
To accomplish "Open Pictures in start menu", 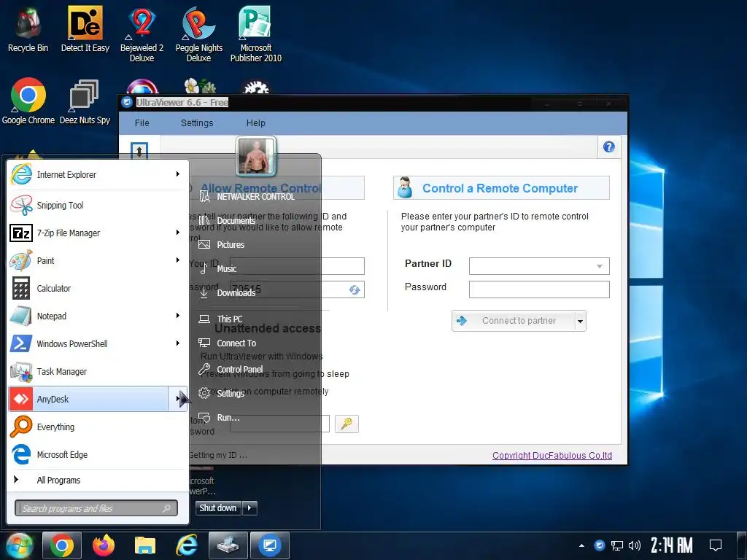I will [231, 245].
